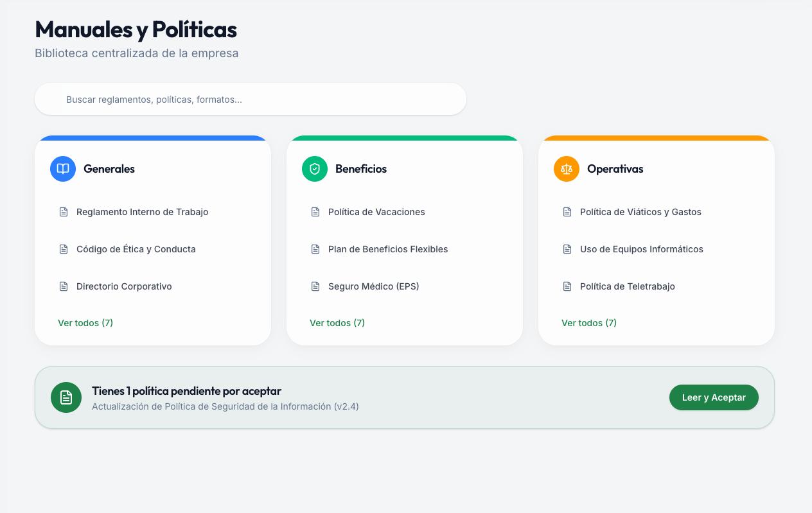Click the green document icon in the pending policy banner
812x513 pixels.
point(66,397)
